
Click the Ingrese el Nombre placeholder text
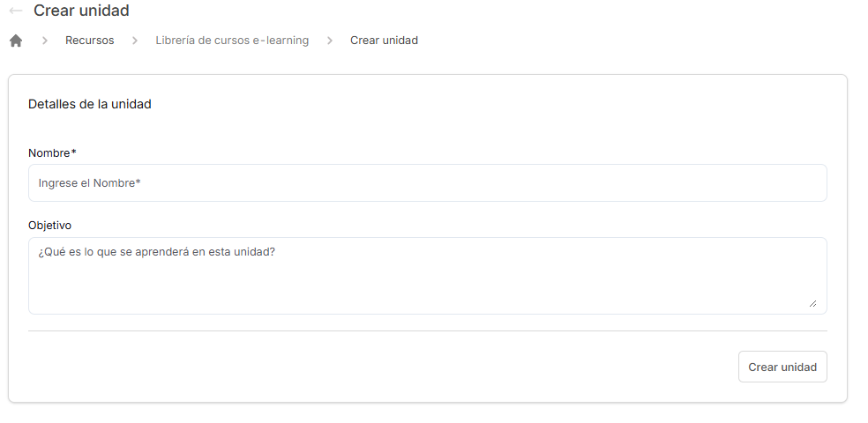[89, 183]
